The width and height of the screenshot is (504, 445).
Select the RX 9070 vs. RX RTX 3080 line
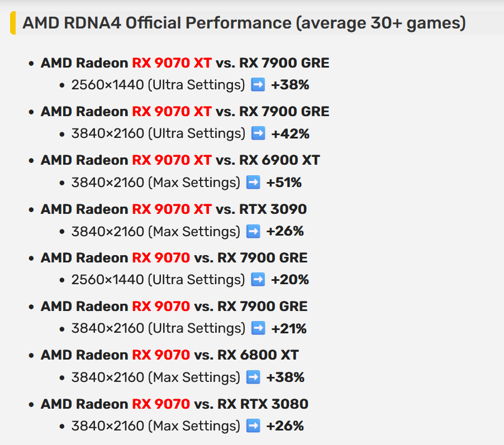click(x=174, y=404)
